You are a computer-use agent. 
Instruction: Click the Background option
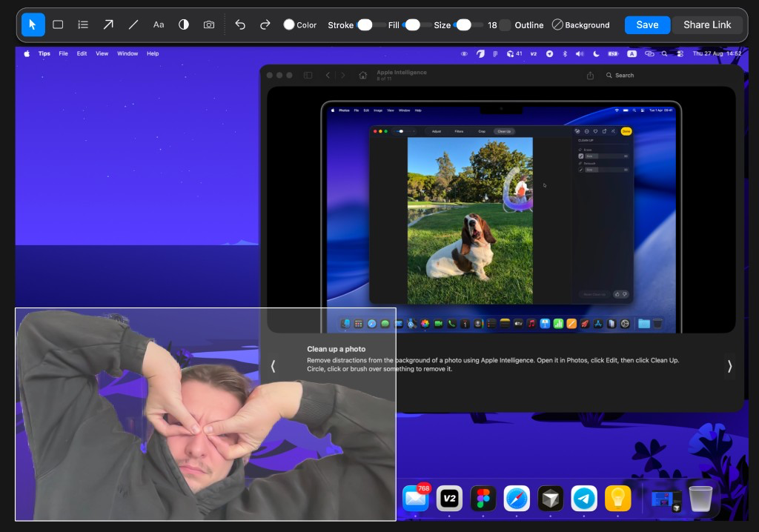pyautogui.click(x=581, y=25)
